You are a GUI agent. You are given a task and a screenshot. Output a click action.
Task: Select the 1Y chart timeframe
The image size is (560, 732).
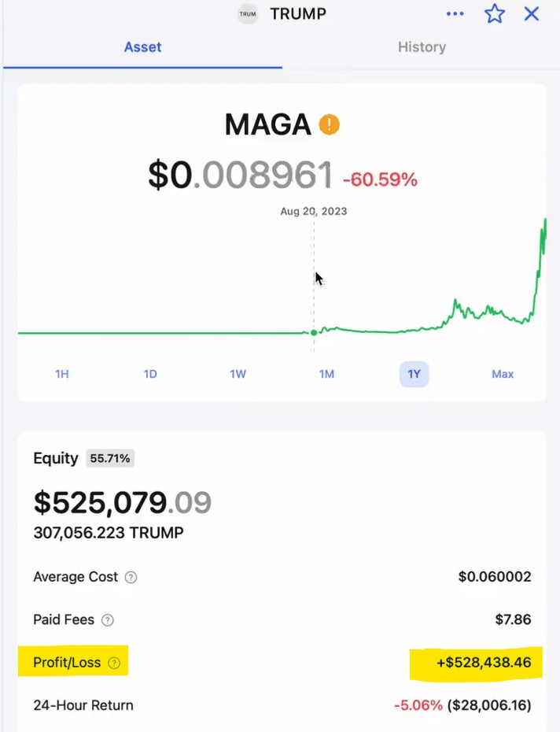pyautogui.click(x=414, y=374)
